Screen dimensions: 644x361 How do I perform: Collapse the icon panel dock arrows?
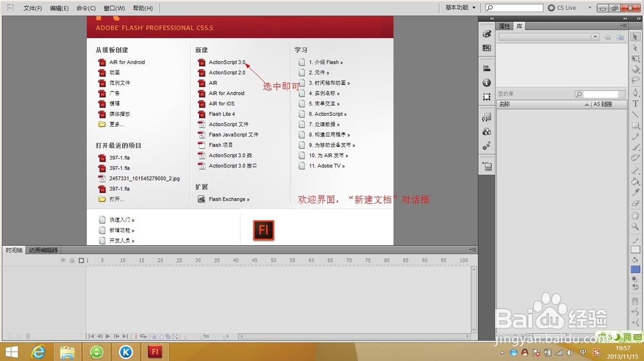pos(491,19)
